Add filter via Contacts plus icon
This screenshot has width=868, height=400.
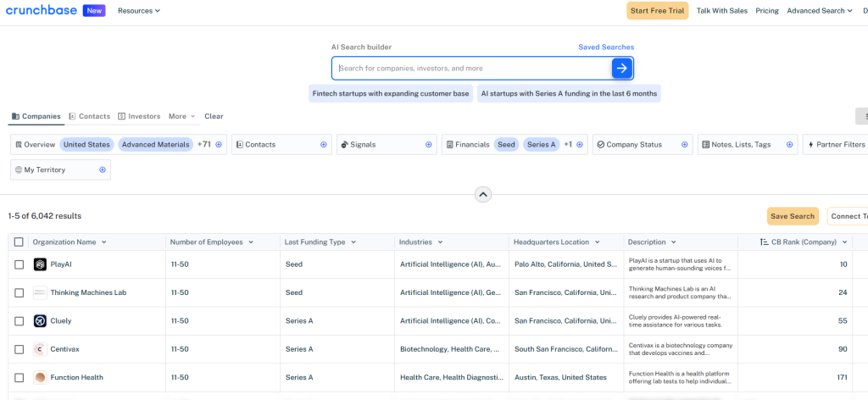323,144
